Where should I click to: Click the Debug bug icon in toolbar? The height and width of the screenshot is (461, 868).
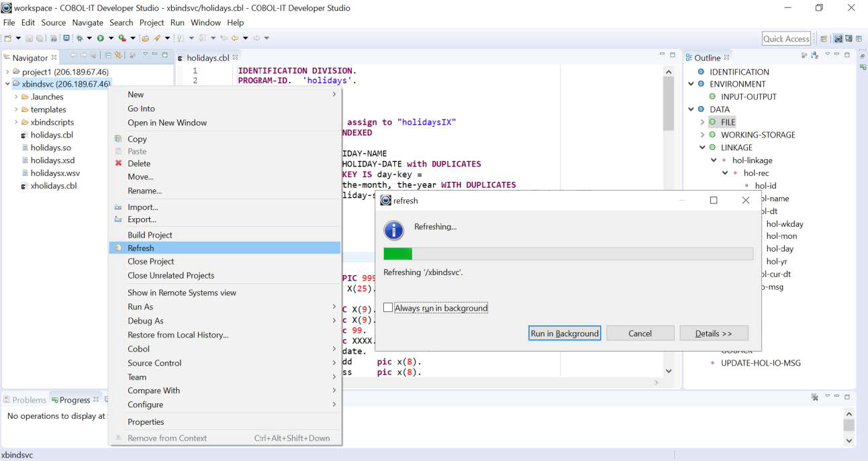point(79,38)
